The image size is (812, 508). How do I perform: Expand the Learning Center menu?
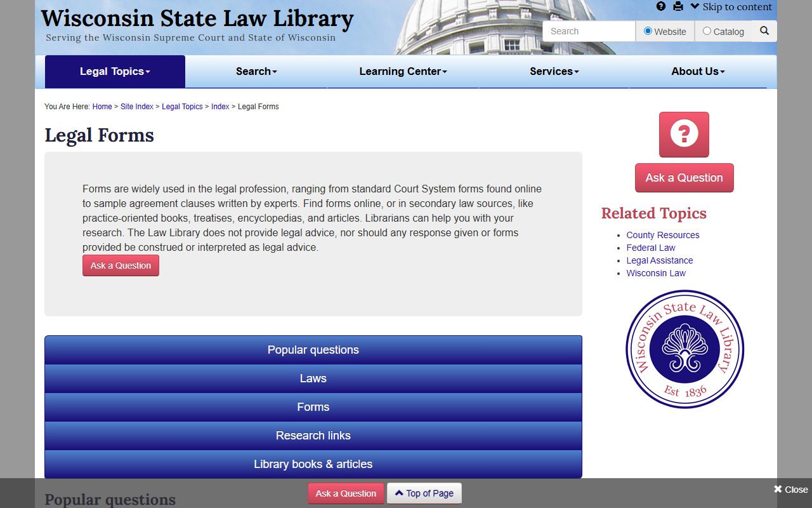click(x=403, y=71)
